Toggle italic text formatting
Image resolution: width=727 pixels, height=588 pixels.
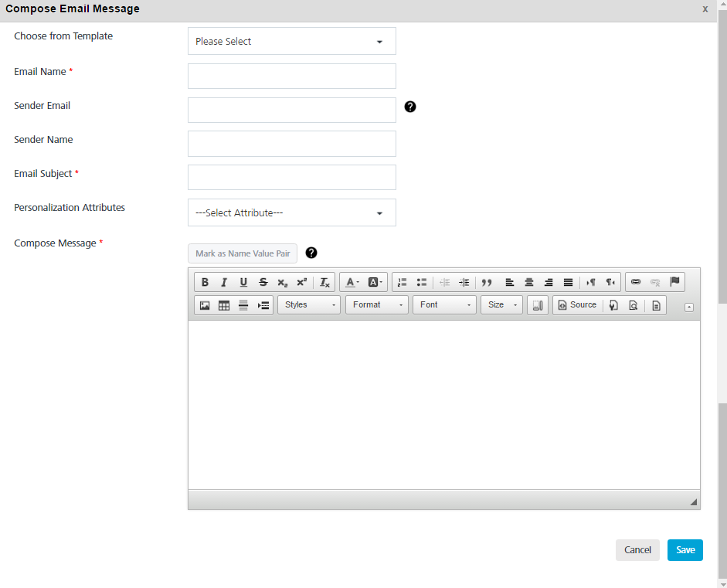(x=224, y=282)
